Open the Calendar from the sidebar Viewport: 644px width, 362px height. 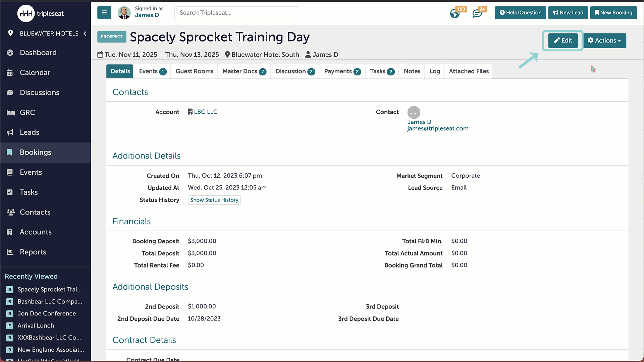(x=34, y=72)
